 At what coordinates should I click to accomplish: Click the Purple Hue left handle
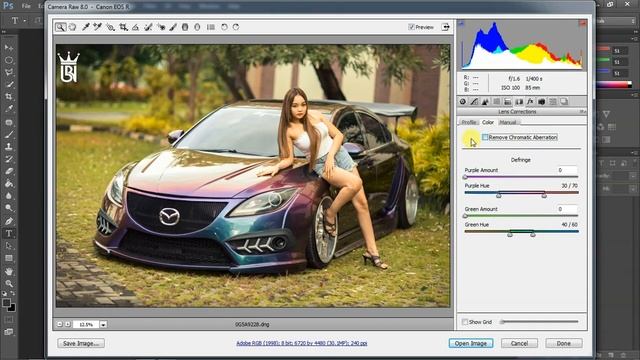tap(498, 196)
